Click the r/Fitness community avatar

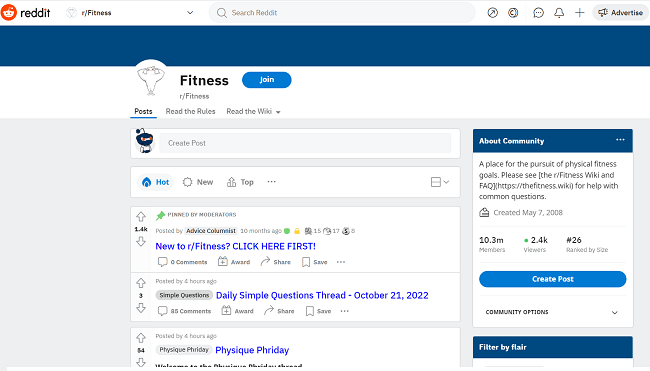coord(151,79)
